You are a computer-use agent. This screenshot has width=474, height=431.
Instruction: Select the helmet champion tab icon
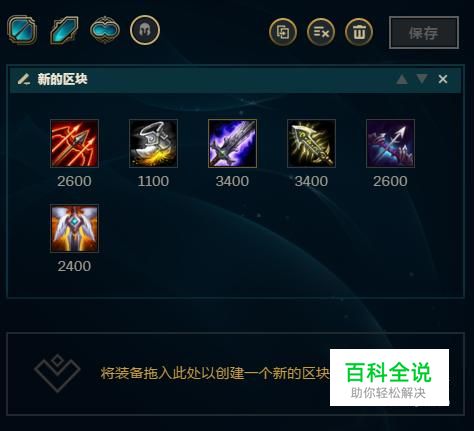coord(145,30)
